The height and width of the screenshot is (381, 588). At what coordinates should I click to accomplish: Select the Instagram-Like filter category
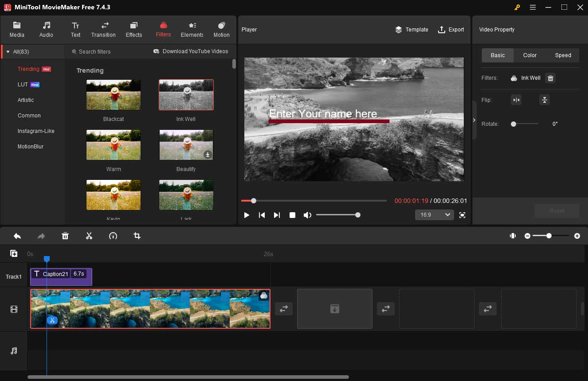click(36, 131)
